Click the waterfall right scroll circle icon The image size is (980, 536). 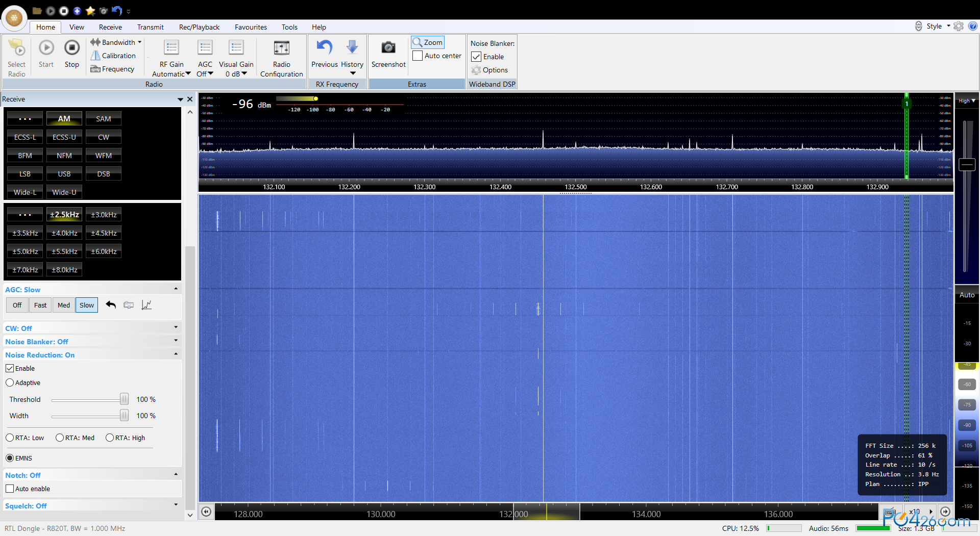[x=945, y=512]
